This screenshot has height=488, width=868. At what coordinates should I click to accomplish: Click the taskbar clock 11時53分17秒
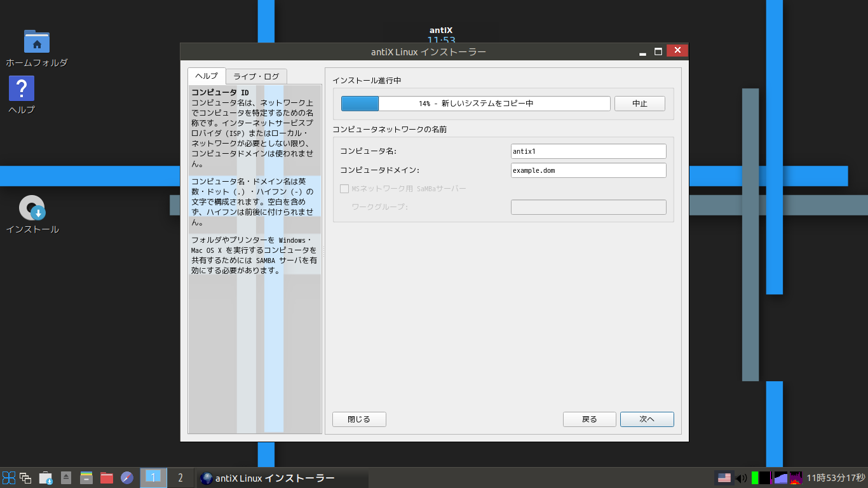[836, 478]
